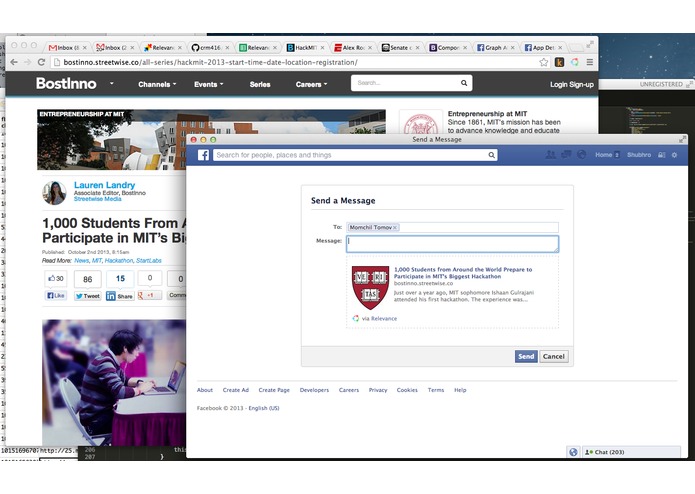
Task: Open the Facebook Chat (203) bar
Action: coord(631,452)
